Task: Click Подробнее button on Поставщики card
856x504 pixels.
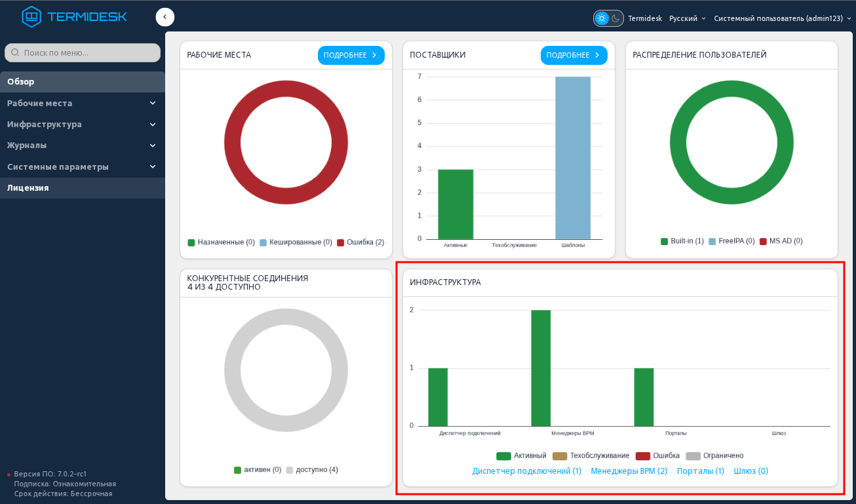Action: (x=574, y=55)
